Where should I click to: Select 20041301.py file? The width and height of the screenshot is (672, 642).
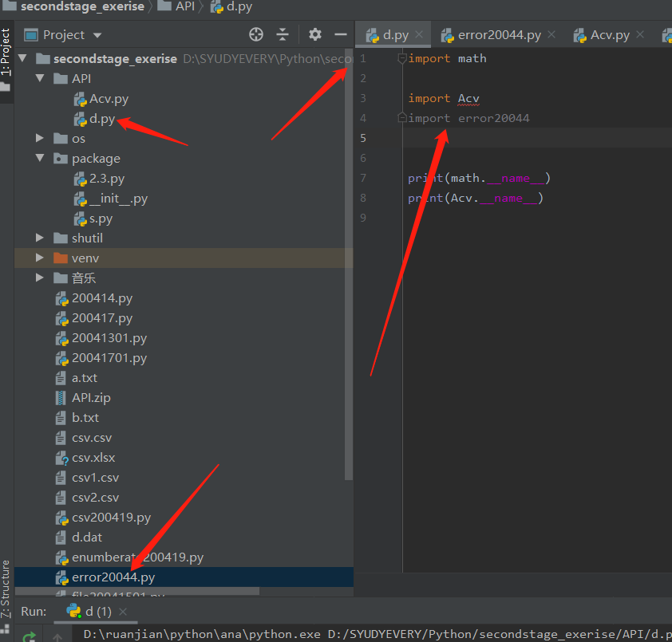(x=101, y=338)
